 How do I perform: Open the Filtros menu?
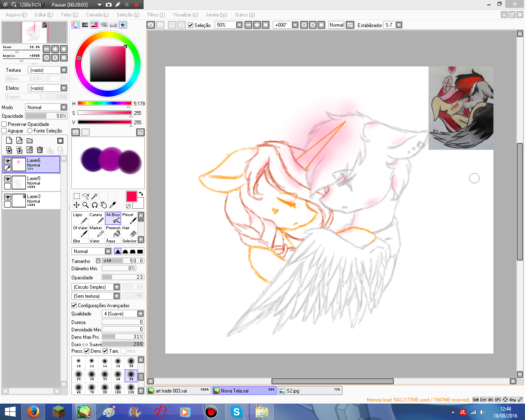click(x=156, y=14)
